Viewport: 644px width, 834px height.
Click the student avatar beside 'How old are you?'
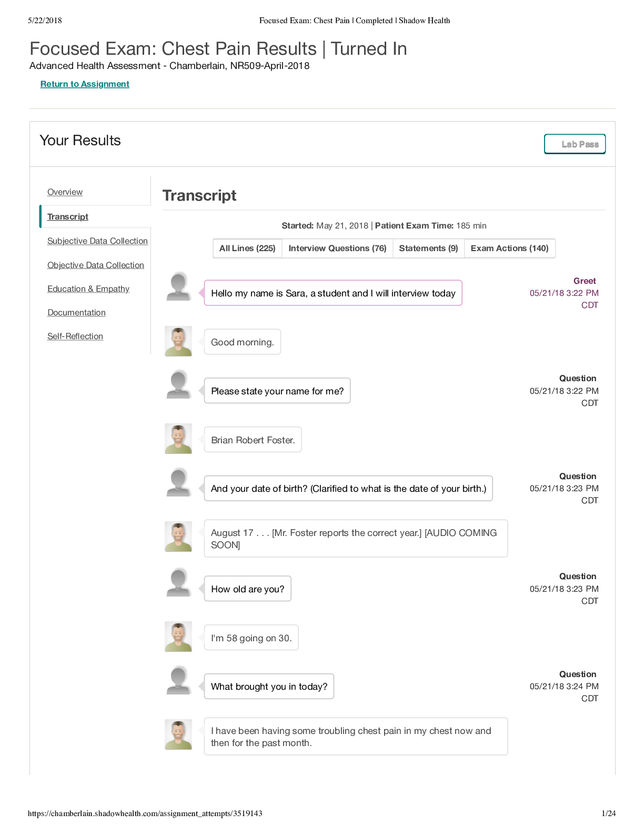click(x=178, y=582)
